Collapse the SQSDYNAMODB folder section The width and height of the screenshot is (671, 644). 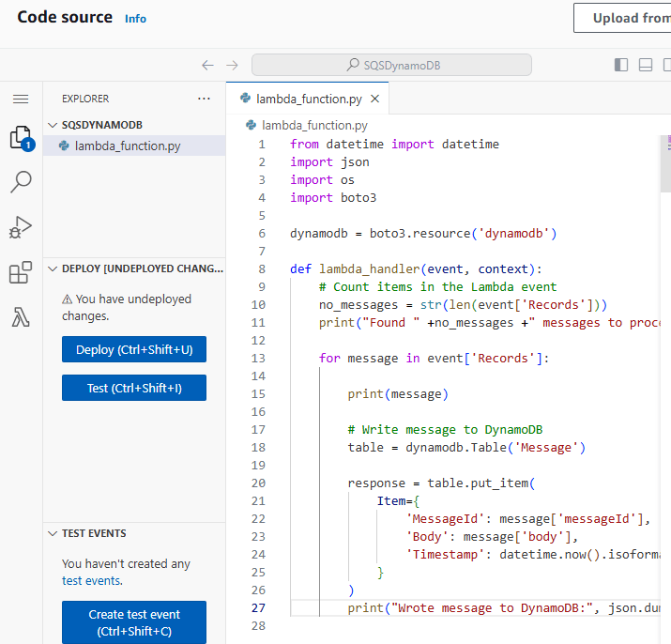click(x=53, y=125)
